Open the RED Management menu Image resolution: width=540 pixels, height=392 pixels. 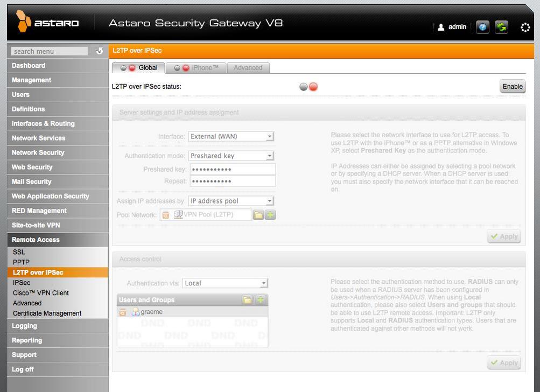click(58, 211)
